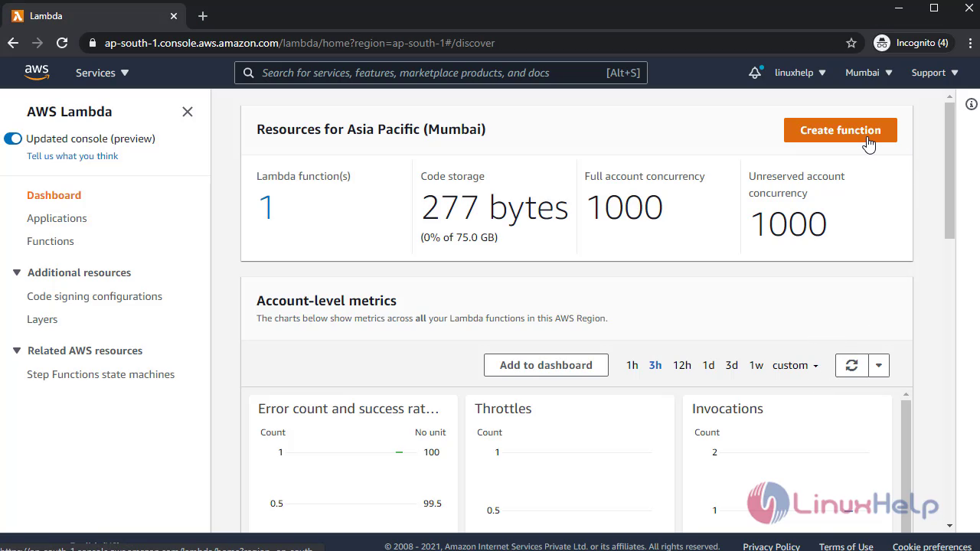Select the 1w time range
The width and height of the screenshot is (980, 551).
(756, 365)
